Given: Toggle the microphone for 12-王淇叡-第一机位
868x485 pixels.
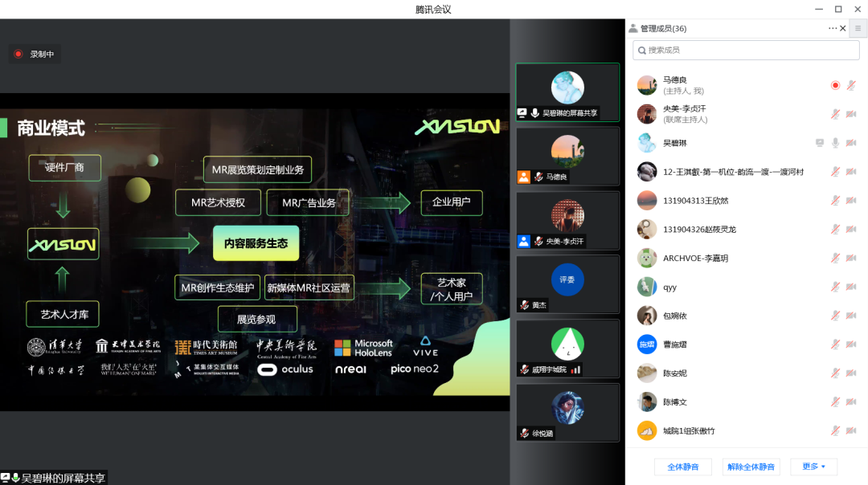Looking at the screenshot, I should 835,172.
